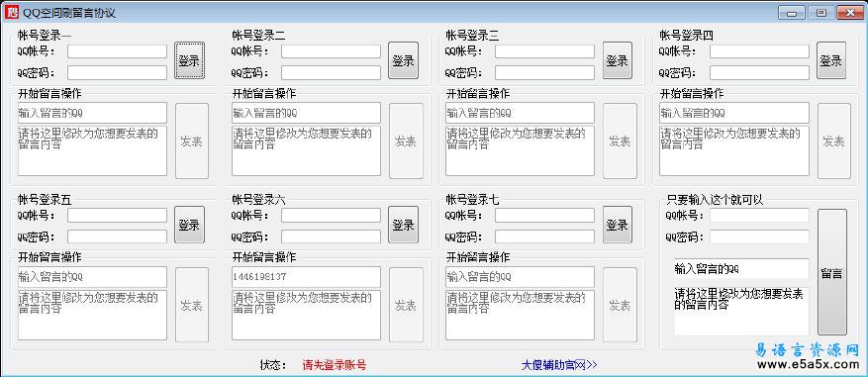Click message content box under 帐号登录五
Image resolution: width=868 pixels, height=377 pixels.
pyautogui.click(x=92, y=315)
